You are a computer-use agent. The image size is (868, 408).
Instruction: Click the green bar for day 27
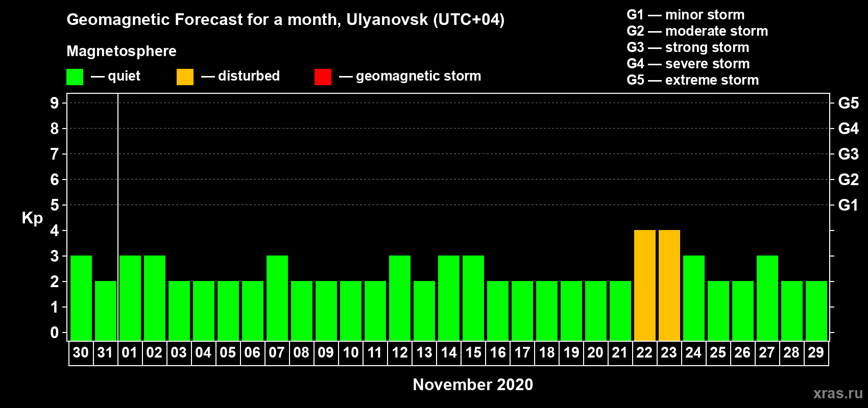(767, 298)
